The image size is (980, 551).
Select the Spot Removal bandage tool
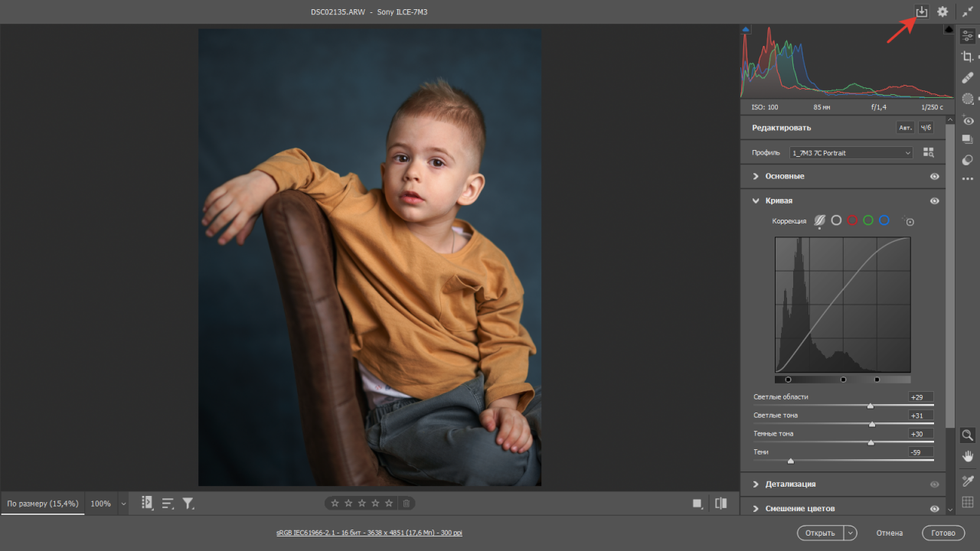pos(968,78)
